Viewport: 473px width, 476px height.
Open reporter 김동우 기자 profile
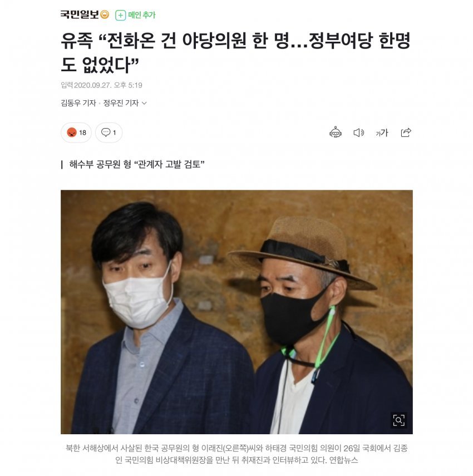(78, 103)
